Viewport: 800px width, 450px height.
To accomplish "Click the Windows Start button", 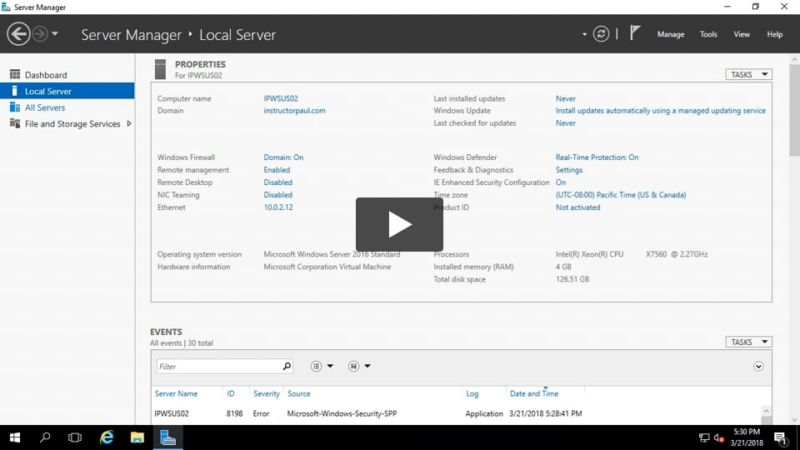I will click(15, 438).
